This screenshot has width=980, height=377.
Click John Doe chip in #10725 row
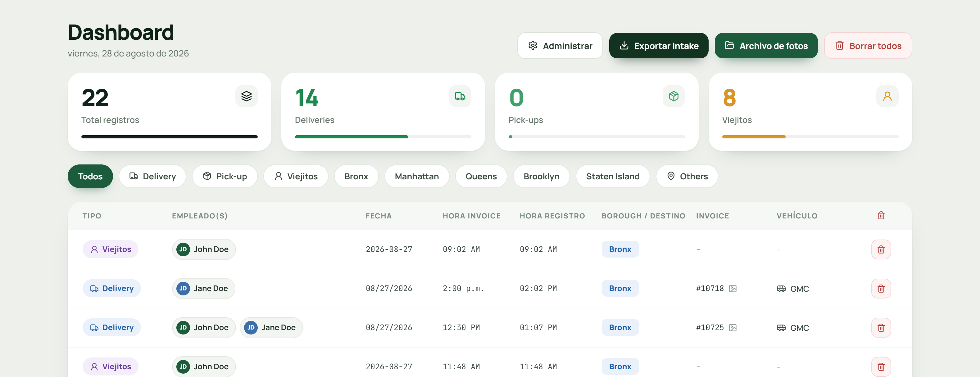click(x=203, y=328)
